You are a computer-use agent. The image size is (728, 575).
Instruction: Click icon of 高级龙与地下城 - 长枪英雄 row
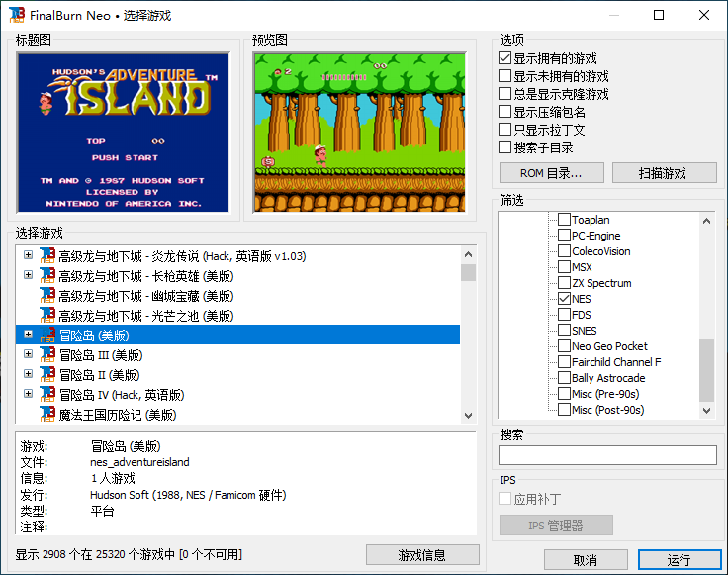coord(47,275)
